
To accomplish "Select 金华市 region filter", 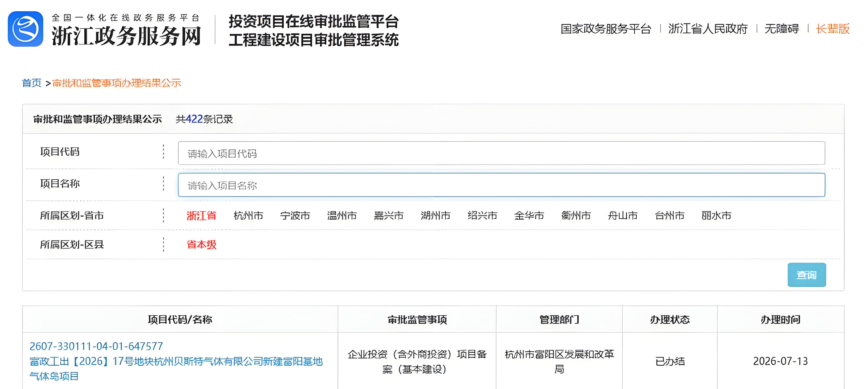I will 529,215.
